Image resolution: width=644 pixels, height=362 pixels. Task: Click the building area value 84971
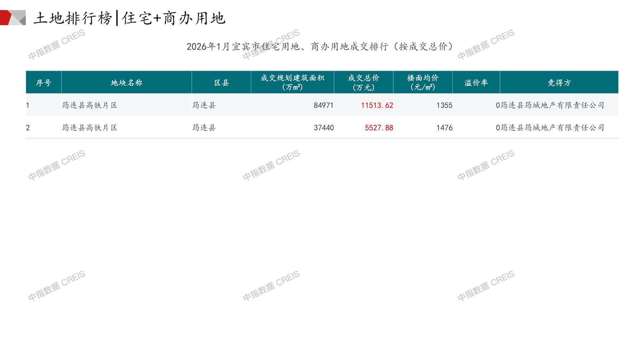coord(323,105)
